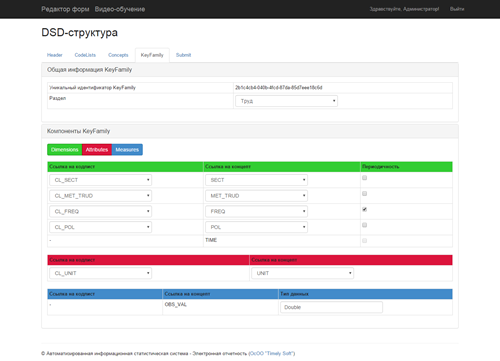Open the CL_POL codelist dropdown
Image resolution: width=500 pixels, height=361 pixels.
coord(100,227)
